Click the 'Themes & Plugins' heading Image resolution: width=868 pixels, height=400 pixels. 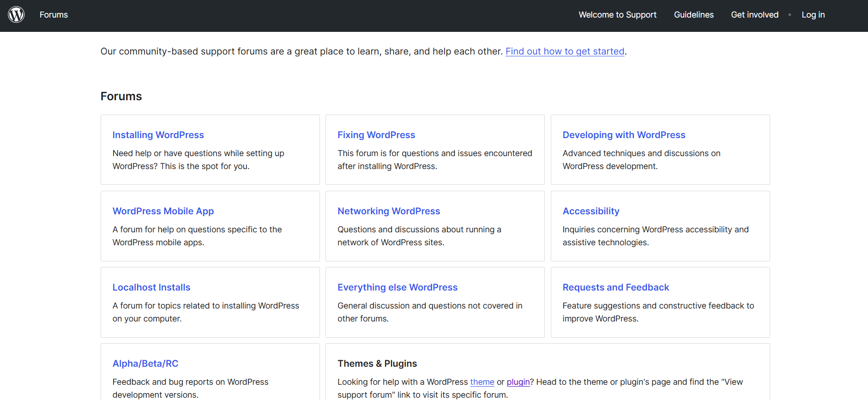(x=377, y=364)
